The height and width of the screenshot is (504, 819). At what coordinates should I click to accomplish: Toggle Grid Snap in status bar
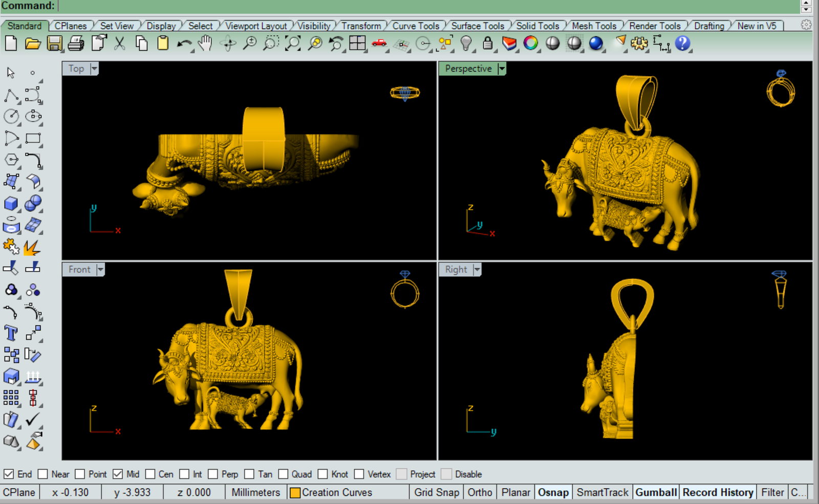(x=436, y=492)
